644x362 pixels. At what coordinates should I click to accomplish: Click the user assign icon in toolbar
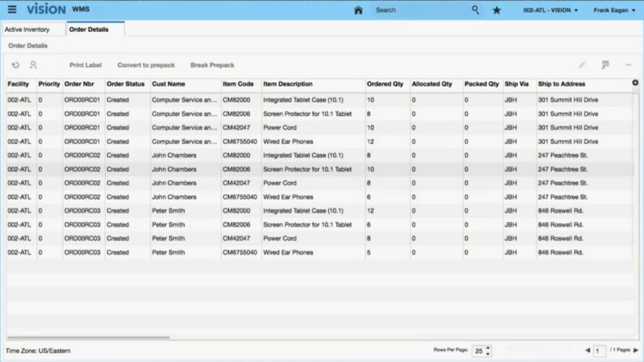33,65
